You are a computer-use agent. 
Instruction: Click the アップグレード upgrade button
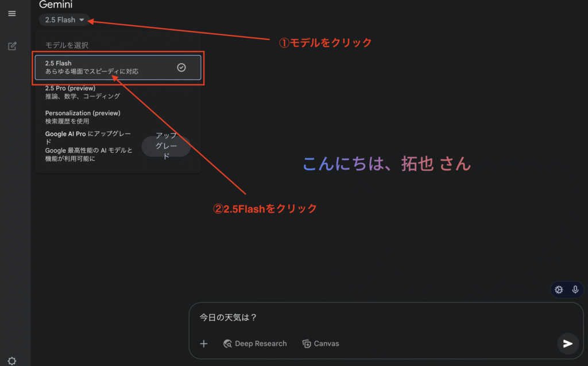coord(166,146)
